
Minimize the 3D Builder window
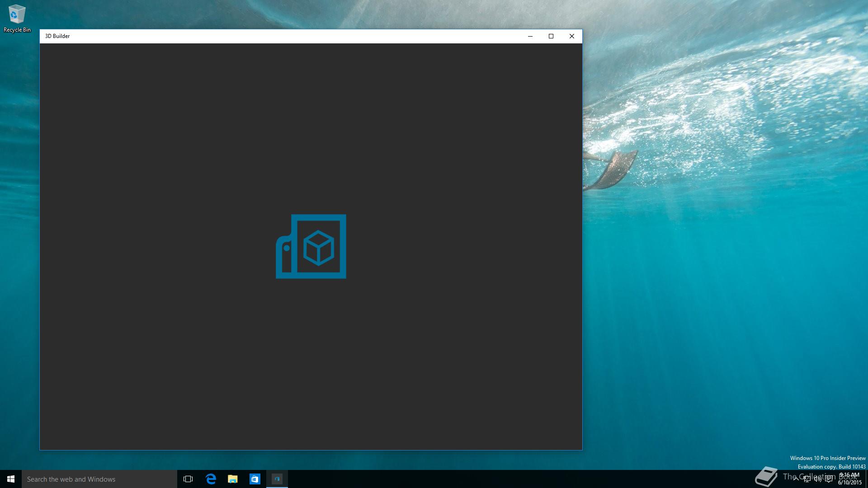click(x=530, y=36)
